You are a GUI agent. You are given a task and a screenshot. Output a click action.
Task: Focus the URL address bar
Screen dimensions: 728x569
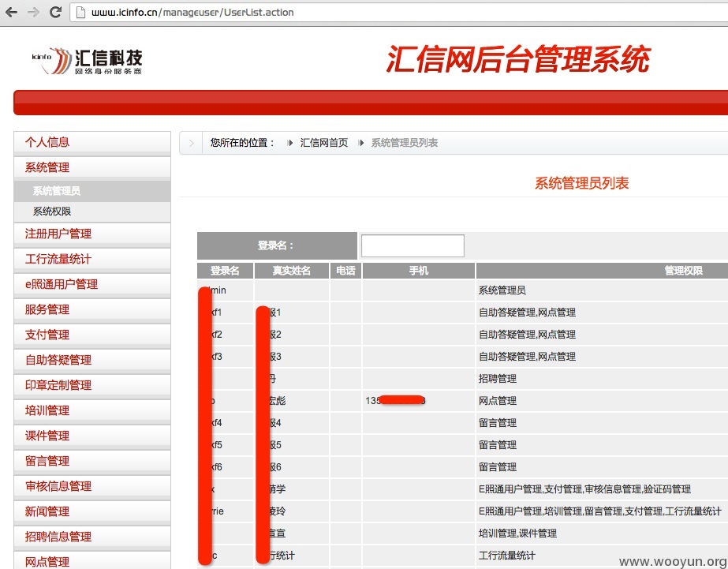(399, 13)
